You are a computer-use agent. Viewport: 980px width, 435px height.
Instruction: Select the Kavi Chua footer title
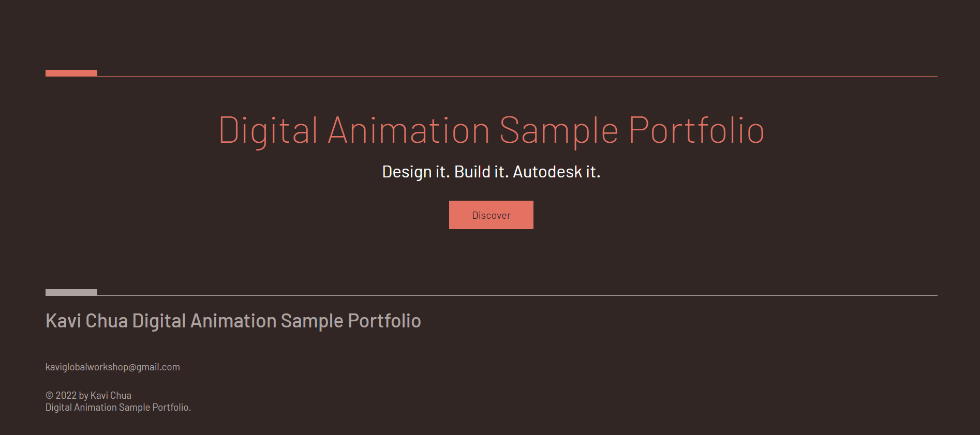pyautogui.click(x=233, y=321)
